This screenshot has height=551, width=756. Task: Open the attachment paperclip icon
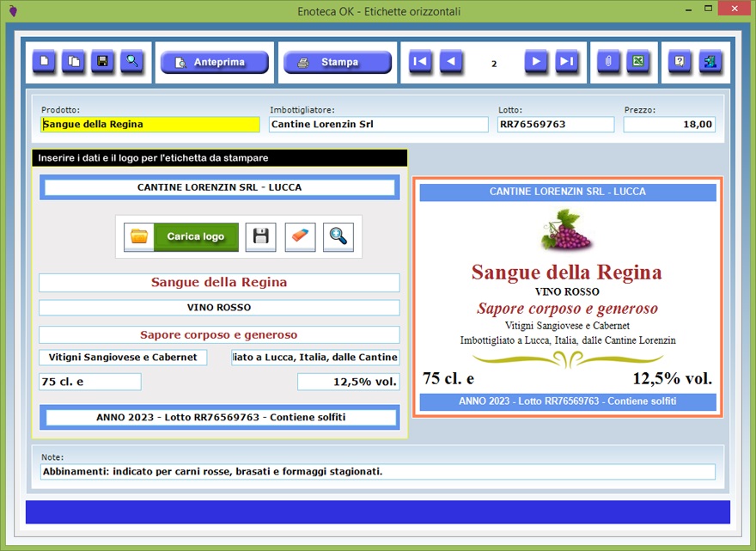pos(608,62)
